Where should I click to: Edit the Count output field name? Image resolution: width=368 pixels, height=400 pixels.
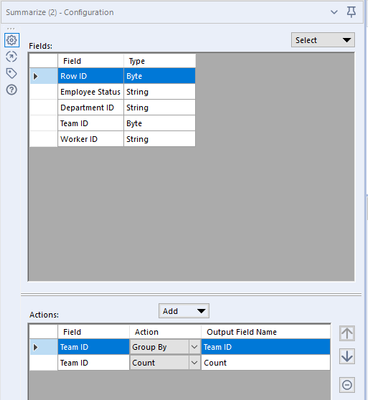pyautogui.click(x=266, y=363)
